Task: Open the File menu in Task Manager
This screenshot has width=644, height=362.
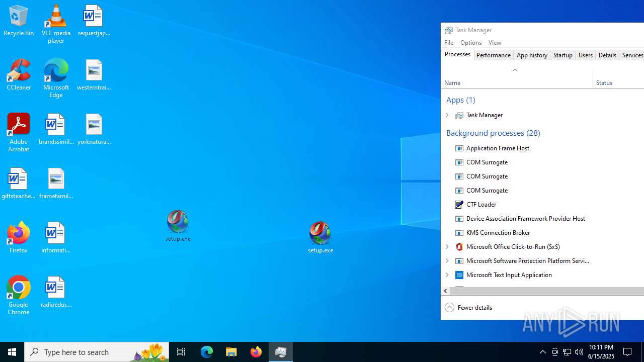Action: (x=449, y=43)
